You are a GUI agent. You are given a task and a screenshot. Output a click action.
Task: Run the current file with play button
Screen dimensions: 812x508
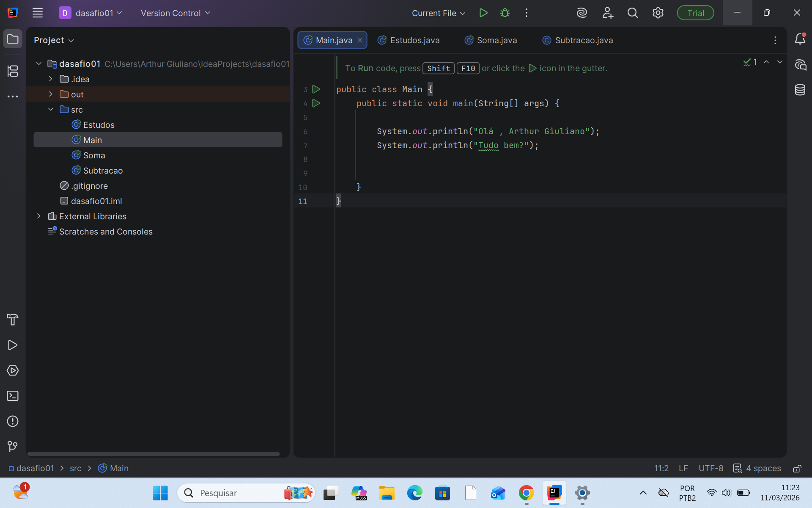click(483, 13)
